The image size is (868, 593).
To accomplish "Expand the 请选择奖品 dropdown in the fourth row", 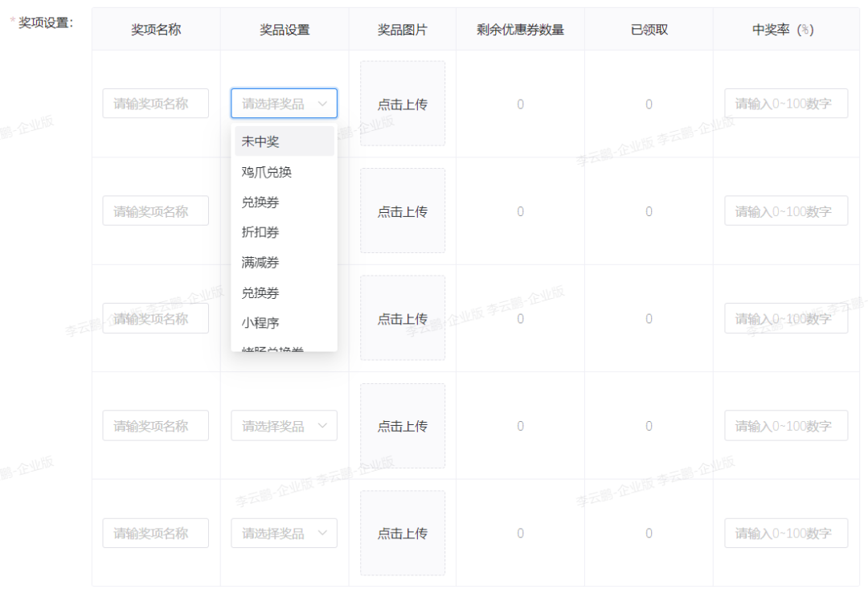I will tap(284, 425).
